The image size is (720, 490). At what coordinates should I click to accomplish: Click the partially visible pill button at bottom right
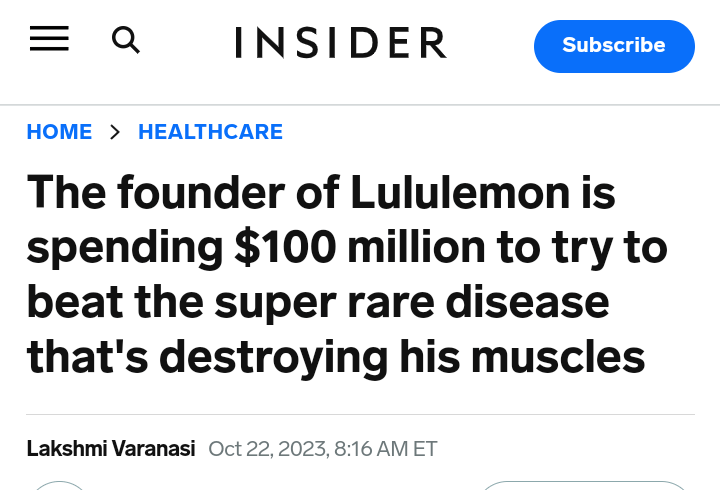585,485
